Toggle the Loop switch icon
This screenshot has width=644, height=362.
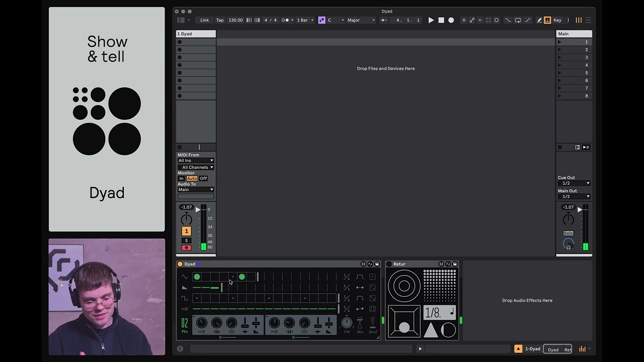click(x=518, y=20)
